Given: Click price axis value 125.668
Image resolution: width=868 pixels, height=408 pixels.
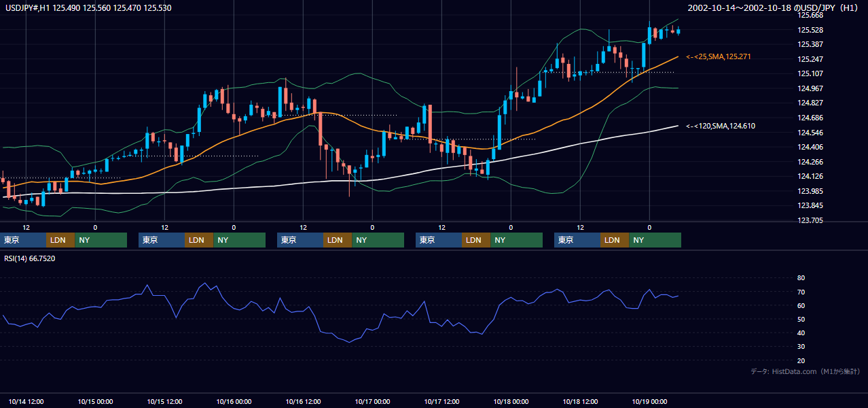Looking at the screenshot, I should 810,15.
